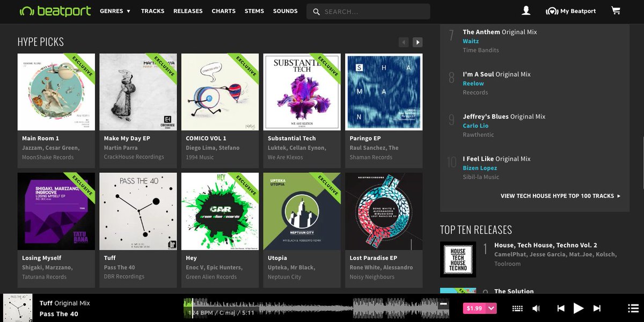The width and height of the screenshot is (644, 322).
Task: Open Utopia Neptuun City cover art
Action: pos(302,211)
